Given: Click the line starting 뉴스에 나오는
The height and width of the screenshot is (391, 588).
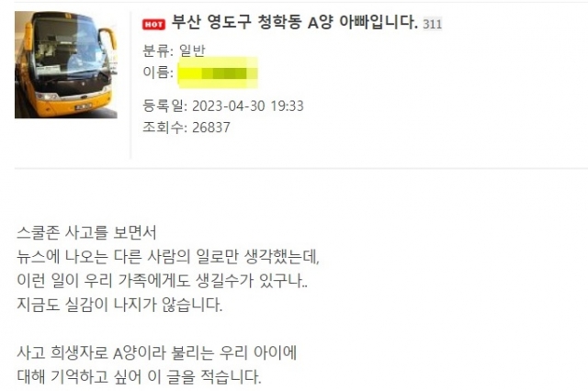Looking at the screenshot, I should click(168, 257).
